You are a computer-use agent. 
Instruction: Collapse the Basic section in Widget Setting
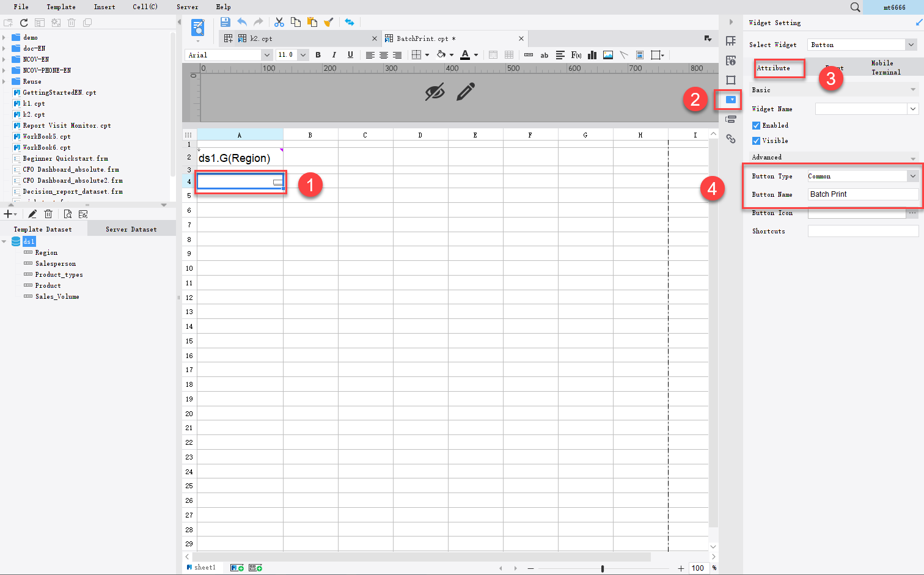coord(913,89)
